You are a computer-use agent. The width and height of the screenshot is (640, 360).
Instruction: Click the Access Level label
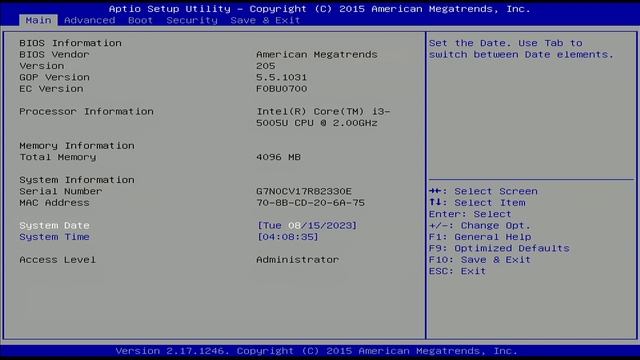(x=58, y=260)
